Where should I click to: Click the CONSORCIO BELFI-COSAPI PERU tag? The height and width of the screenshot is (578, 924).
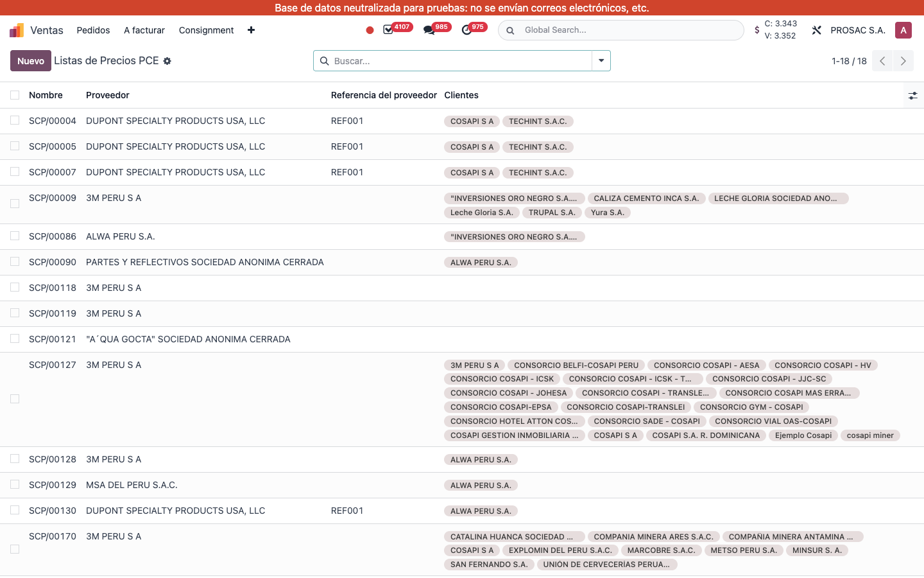point(576,365)
